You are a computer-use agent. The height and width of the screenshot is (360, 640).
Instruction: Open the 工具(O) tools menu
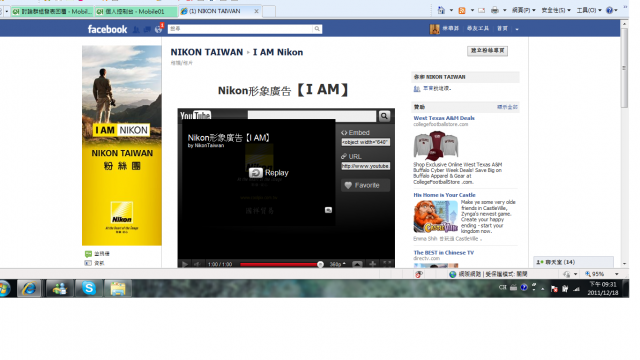pyautogui.click(x=589, y=11)
